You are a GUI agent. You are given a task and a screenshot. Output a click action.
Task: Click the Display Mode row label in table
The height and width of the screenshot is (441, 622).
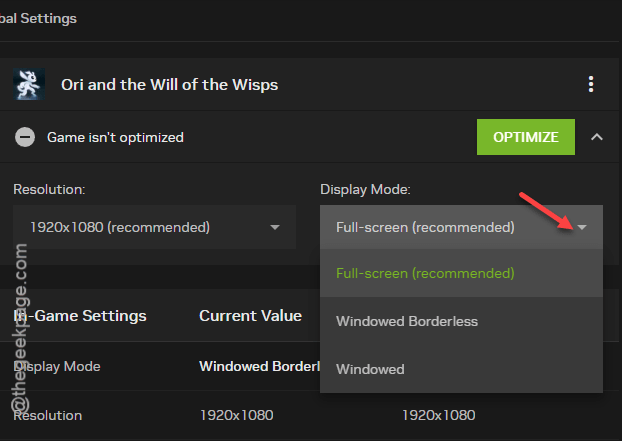click(x=57, y=367)
